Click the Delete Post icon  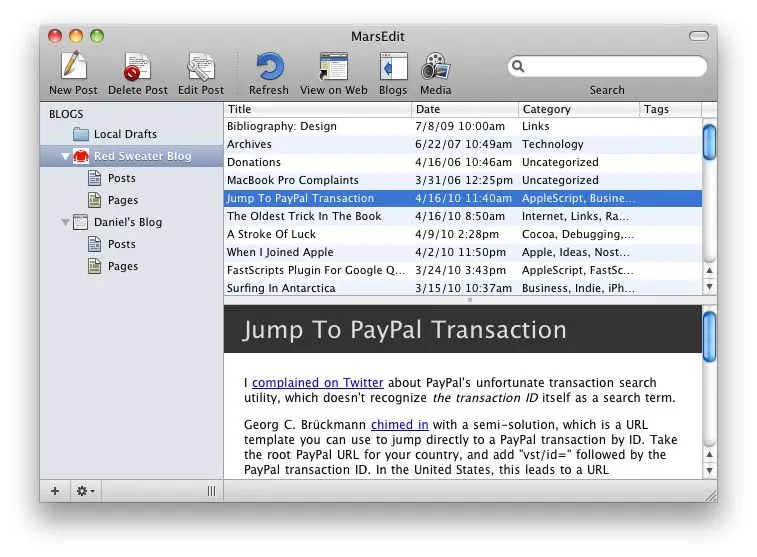tap(137, 66)
